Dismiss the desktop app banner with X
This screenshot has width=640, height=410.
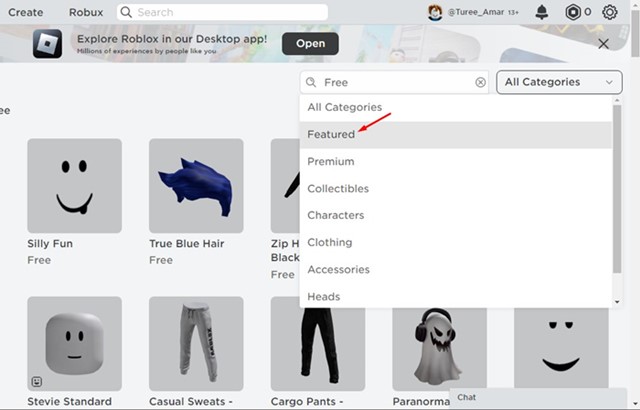pos(603,44)
